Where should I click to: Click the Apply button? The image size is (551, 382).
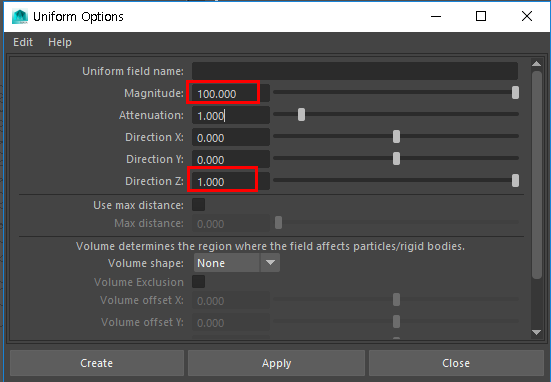pyautogui.click(x=277, y=363)
